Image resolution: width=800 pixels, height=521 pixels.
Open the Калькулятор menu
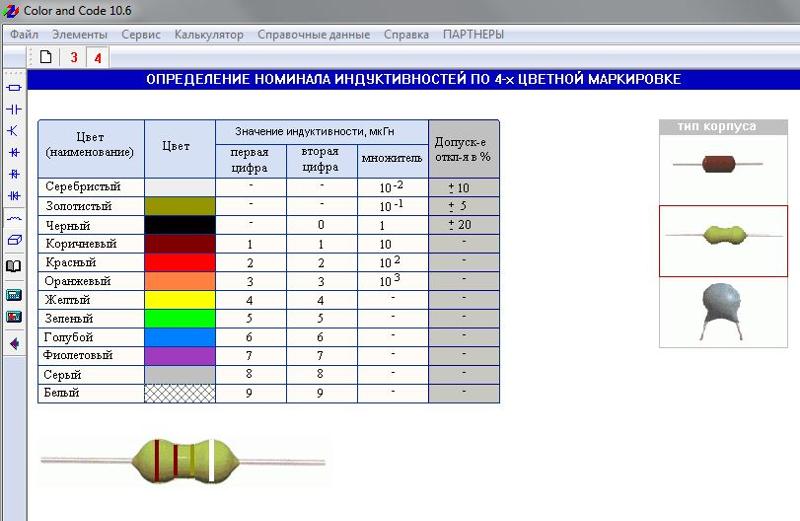click(x=209, y=35)
